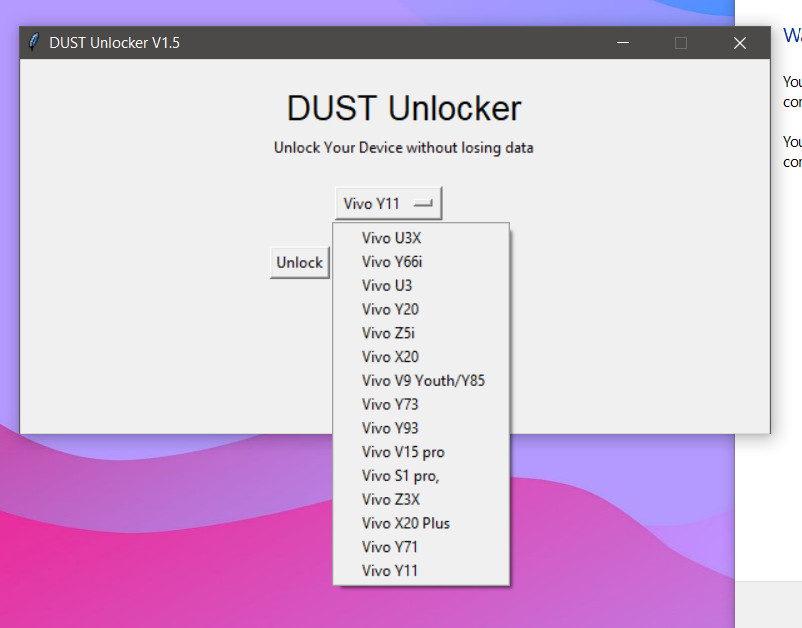Minimize the DUST Unlocker window
The height and width of the screenshot is (628, 802).
(622, 43)
